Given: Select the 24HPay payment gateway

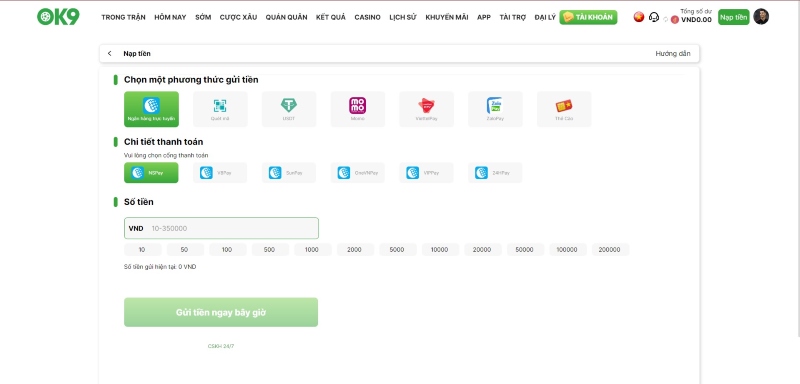Looking at the screenshot, I should coord(495,173).
